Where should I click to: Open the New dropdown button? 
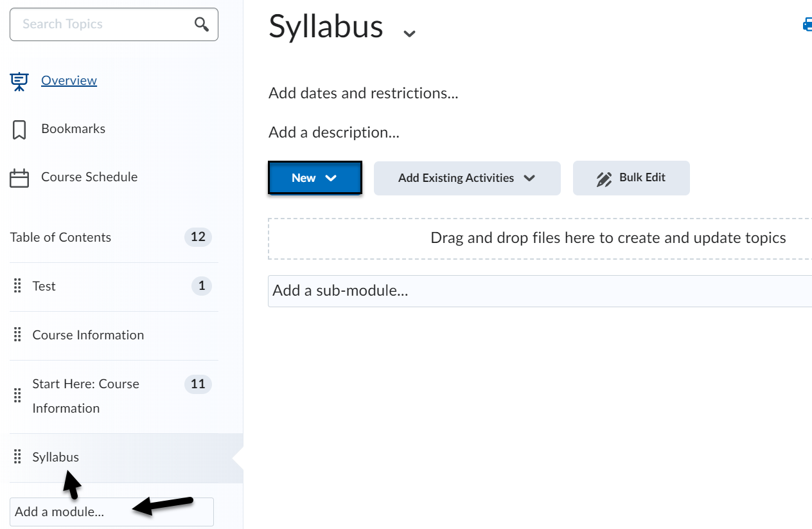pyautogui.click(x=314, y=178)
